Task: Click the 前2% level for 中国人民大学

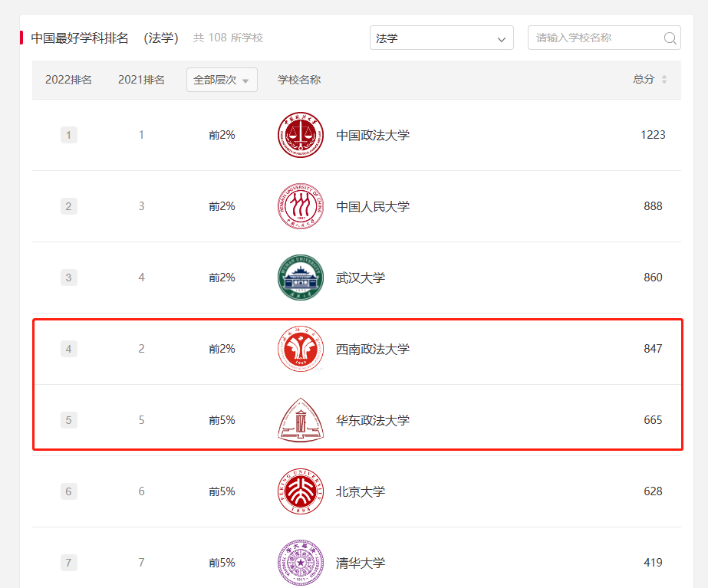Action: [x=222, y=206]
